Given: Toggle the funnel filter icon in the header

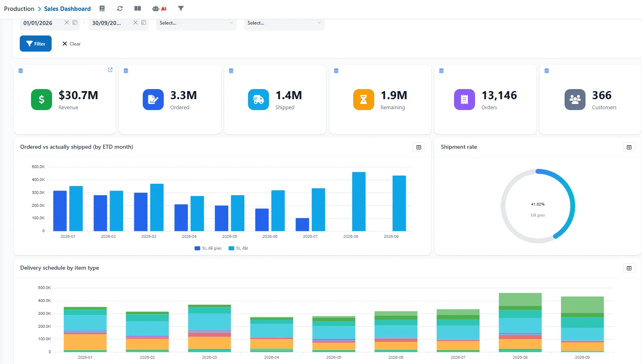Looking at the screenshot, I should click(181, 8).
